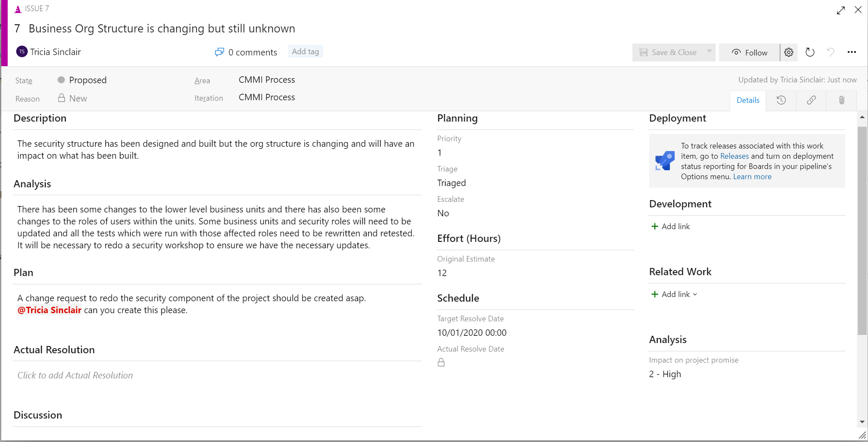
Task: Open the Releases link in Deployment section
Action: 734,156
